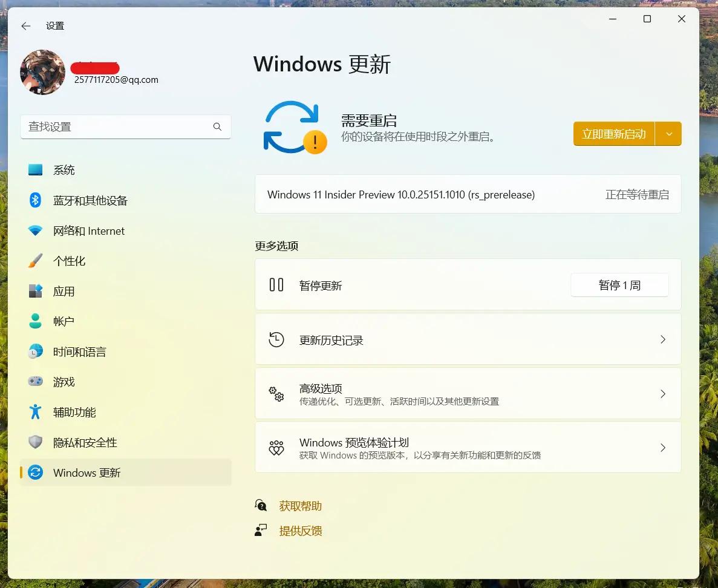Select 隐私和安全性 label in sidebar

point(85,442)
